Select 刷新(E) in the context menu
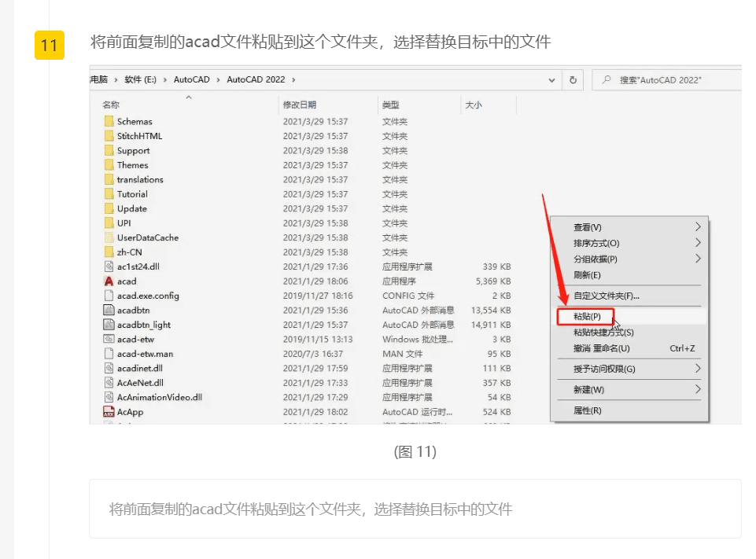The width and height of the screenshot is (756, 559). point(587,275)
